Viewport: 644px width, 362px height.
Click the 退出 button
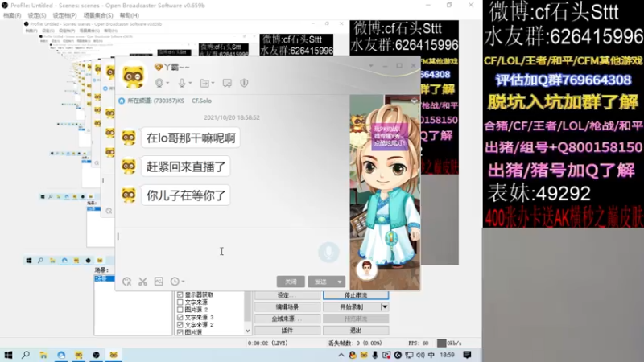point(356,331)
